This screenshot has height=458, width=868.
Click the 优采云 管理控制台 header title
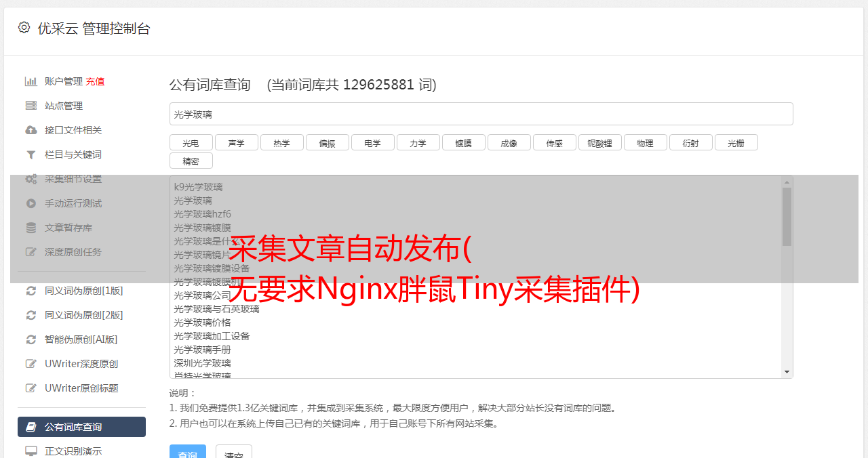pos(94,28)
